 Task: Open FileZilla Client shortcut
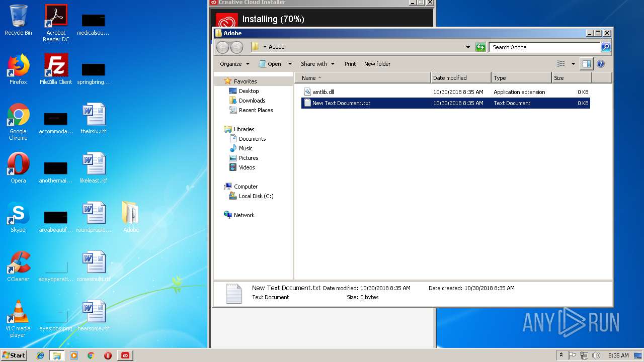pyautogui.click(x=56, y=69)
